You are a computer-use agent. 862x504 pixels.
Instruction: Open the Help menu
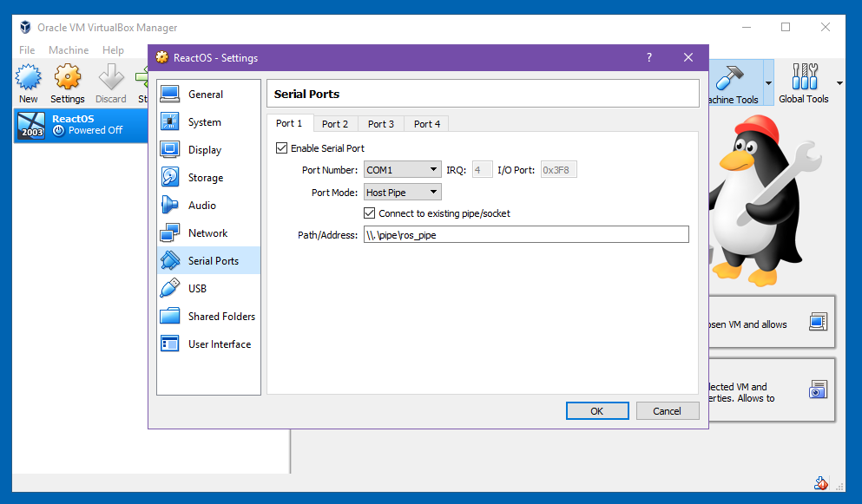coord(113,50)
